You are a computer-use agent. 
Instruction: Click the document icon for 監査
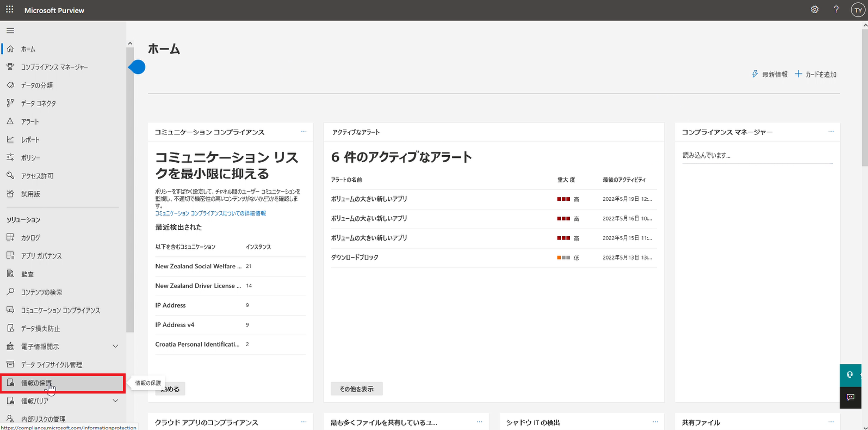tap(10, 274)
